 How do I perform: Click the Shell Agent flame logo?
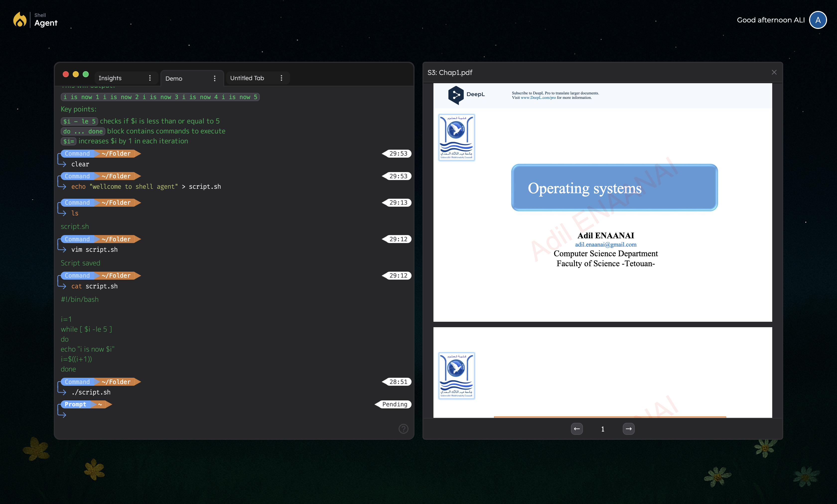[x=20, y=20]
